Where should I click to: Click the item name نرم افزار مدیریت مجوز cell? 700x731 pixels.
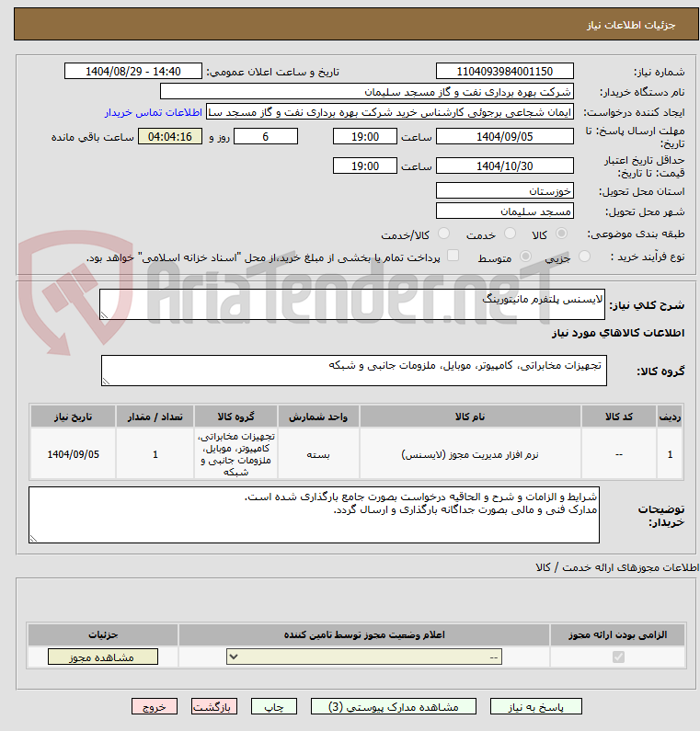(470, 454)
